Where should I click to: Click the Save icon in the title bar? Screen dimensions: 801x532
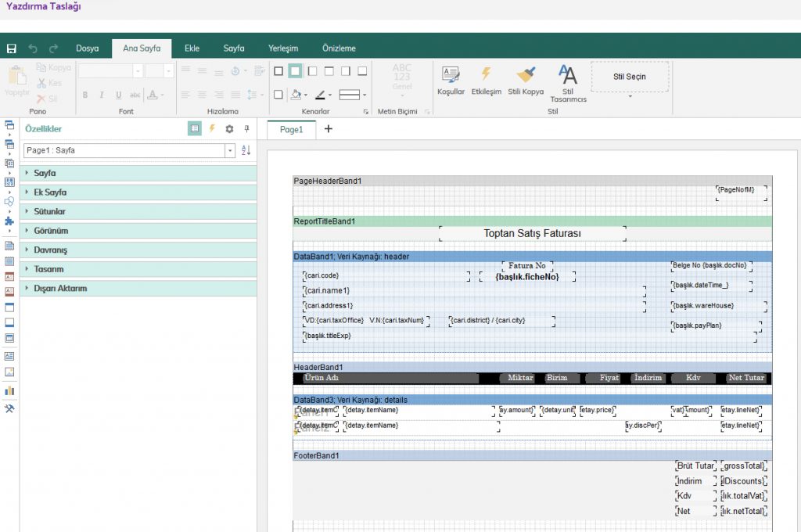click(x=11, y=49)
